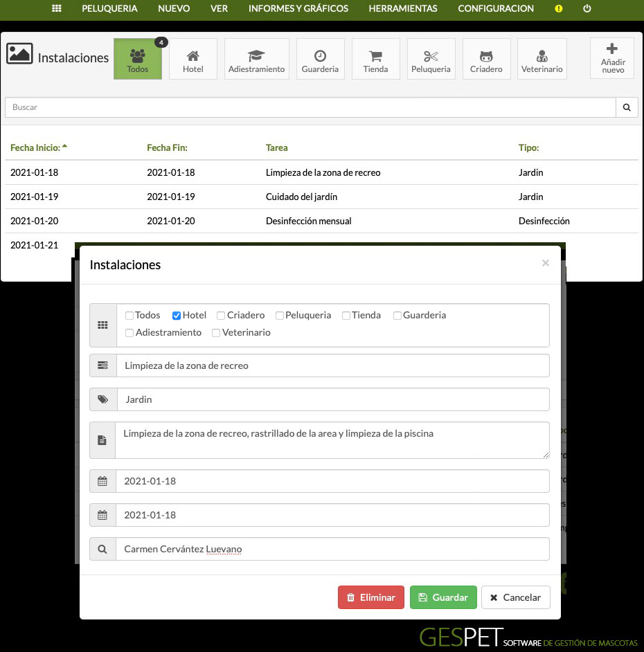Click the power logout icon

587,8
